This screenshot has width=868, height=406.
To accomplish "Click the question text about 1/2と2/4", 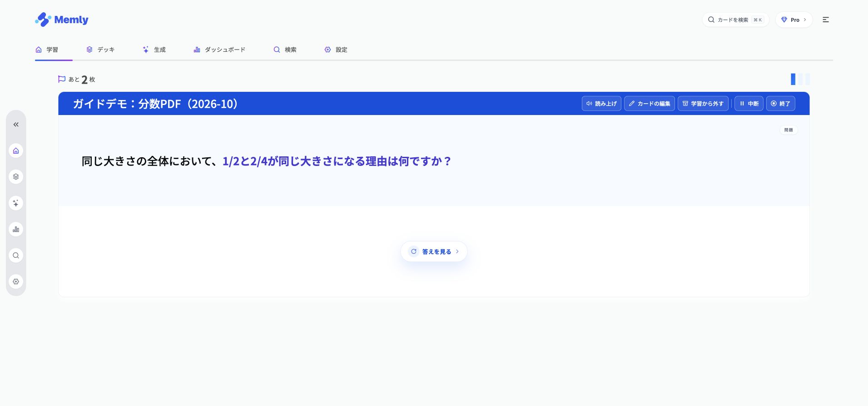I will [267, 161].
